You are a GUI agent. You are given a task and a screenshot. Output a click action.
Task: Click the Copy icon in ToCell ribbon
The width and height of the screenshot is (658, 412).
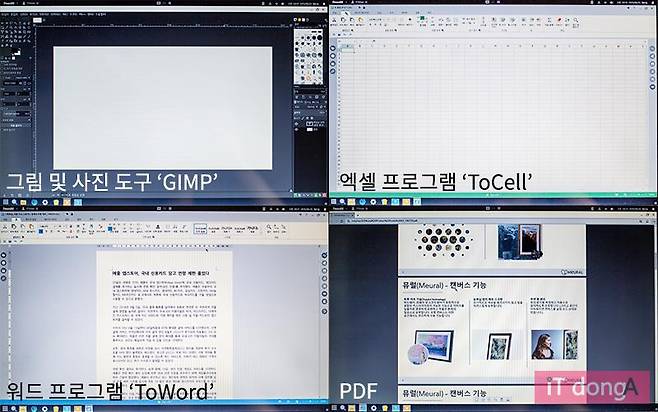coord(343,20)
